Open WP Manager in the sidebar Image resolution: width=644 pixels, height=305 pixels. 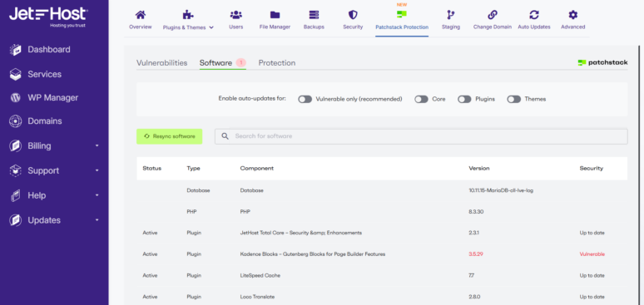click(x=53, y=98)
